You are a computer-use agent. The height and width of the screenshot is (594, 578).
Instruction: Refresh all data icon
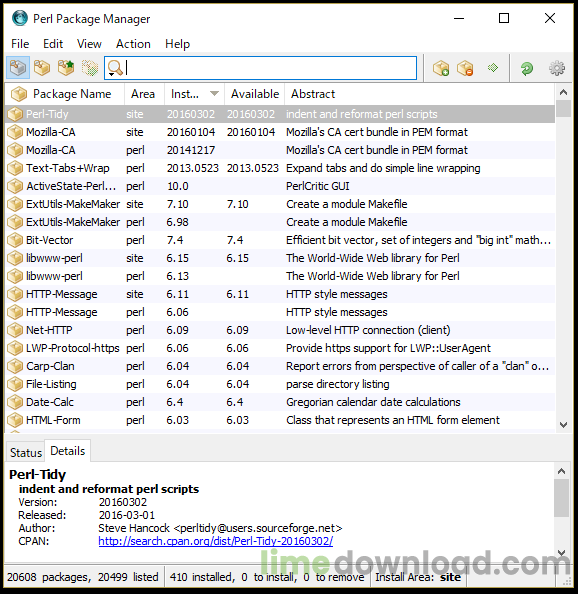click(527, 69)
